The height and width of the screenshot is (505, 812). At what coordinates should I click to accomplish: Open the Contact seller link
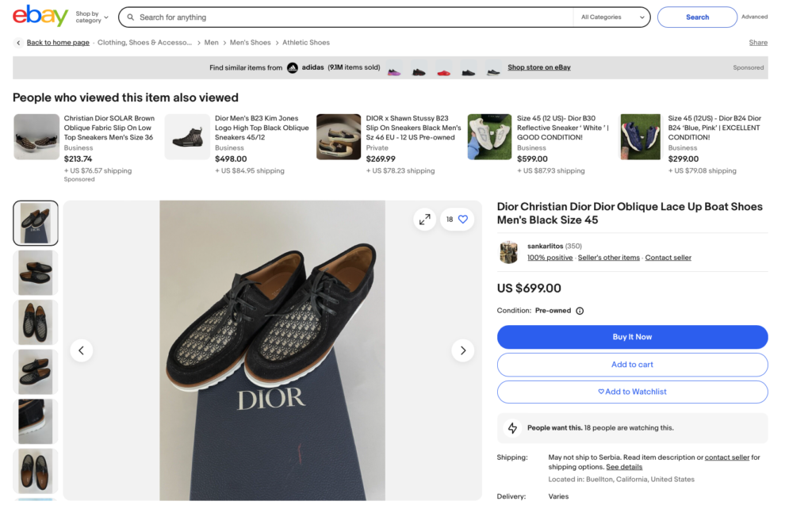pos(668,258)
